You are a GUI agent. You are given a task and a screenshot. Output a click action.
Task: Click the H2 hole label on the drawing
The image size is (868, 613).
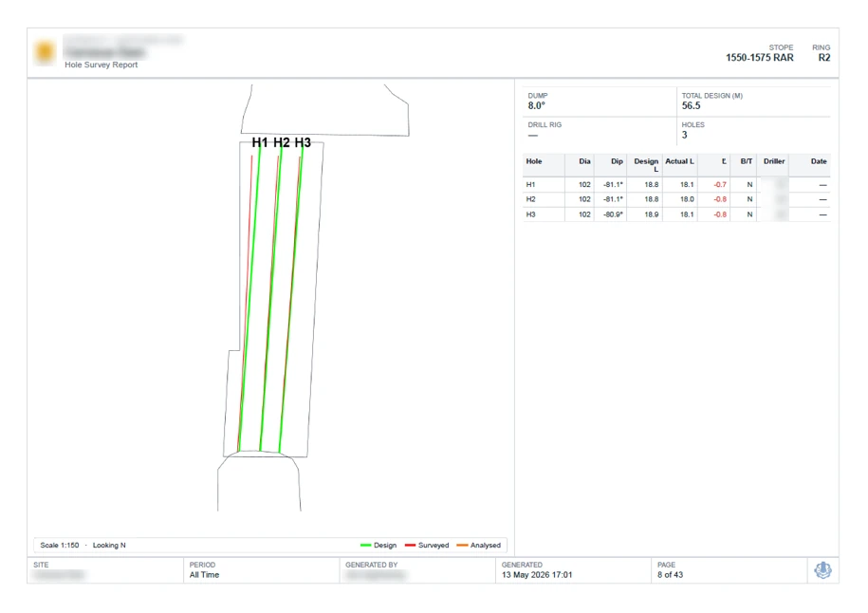click(x=281, y=143)
